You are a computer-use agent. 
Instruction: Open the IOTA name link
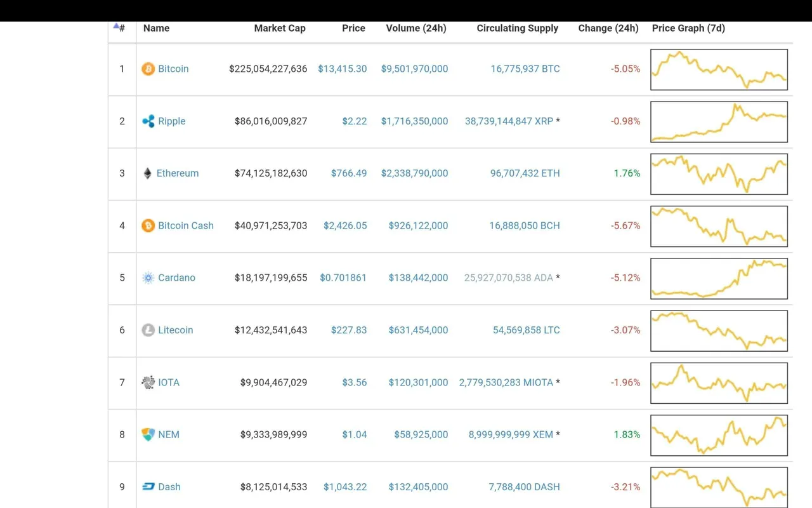point(169,382)
